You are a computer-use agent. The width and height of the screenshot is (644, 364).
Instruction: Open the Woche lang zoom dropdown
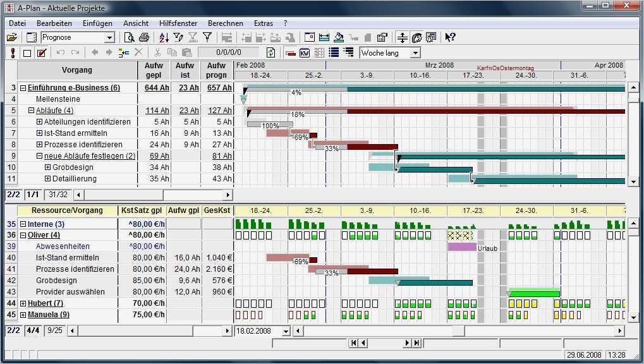(x=415, y=52)
